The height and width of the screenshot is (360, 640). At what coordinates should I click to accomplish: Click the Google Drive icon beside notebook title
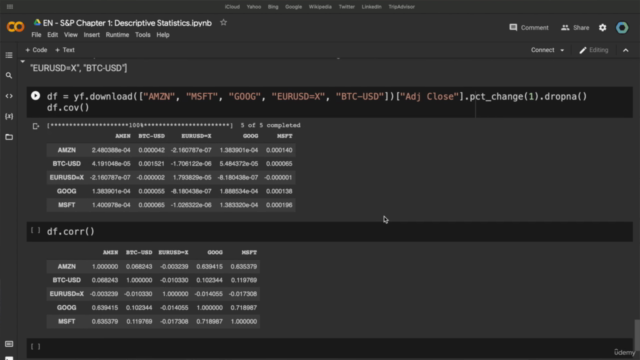click(37, 22)
